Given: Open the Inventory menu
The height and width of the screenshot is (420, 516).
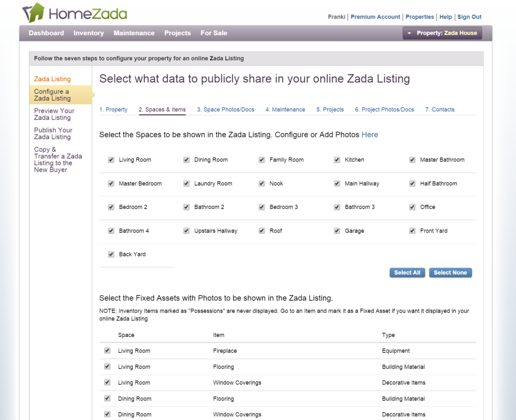Looking at the screenshot, I should click(x=89, y=33).
